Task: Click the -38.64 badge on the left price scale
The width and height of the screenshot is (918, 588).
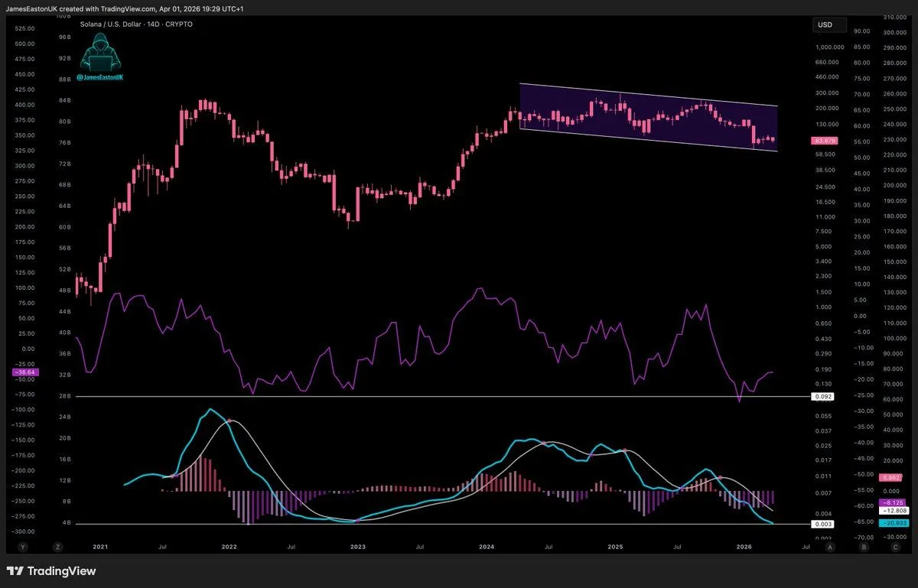Action: (25, 371)
